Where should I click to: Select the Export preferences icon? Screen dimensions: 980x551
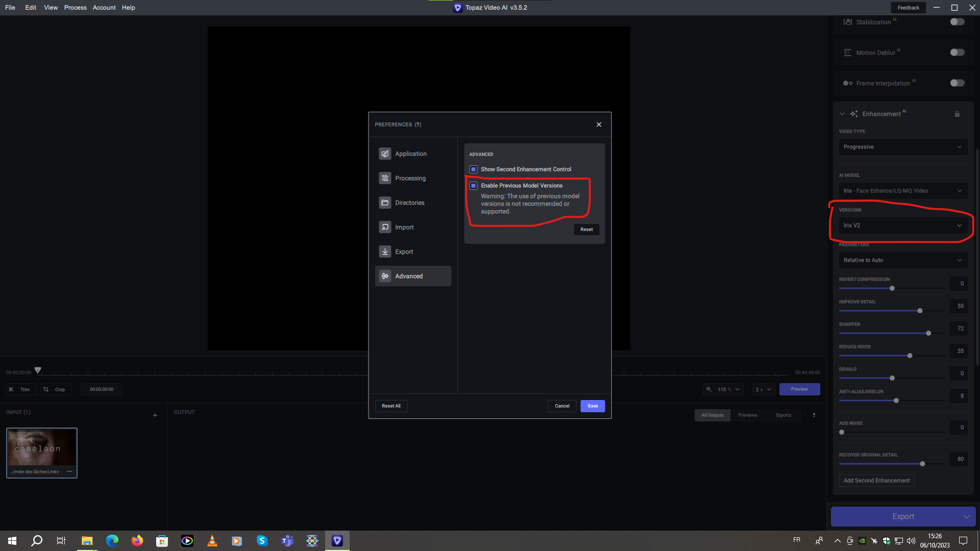(385, 252)
